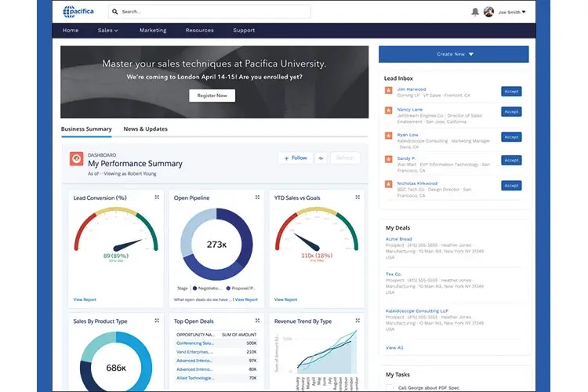Open the Acme Bread deal
Screen dimensions: 588x392
pos(398,239)
